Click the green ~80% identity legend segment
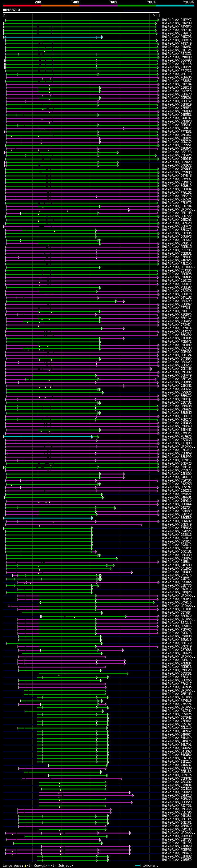 click(137, 6)
